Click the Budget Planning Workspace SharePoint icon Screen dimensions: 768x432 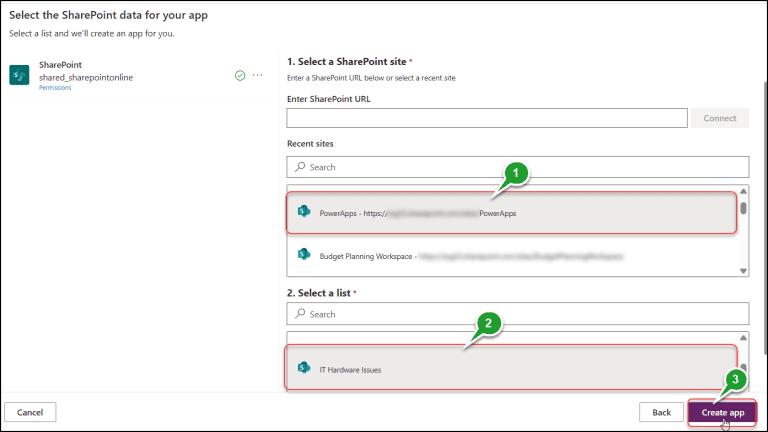click(x=304, y=254)
